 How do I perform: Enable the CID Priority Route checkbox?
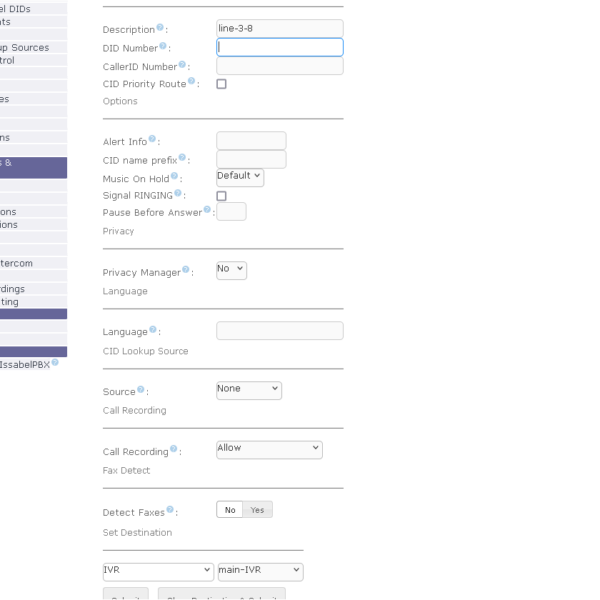(x=221, y=84)
